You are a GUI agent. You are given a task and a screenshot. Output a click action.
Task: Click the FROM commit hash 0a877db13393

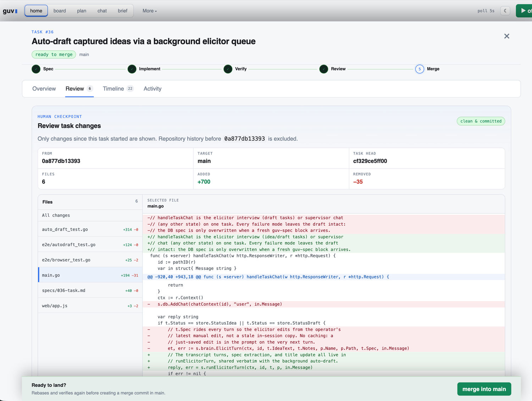pos(61,161)
